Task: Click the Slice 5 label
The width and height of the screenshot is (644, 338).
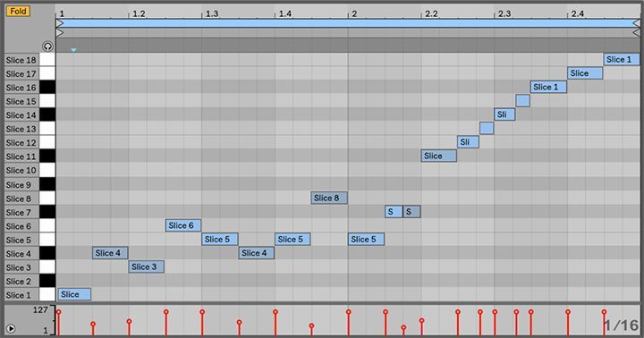Action: coord(19,240)
